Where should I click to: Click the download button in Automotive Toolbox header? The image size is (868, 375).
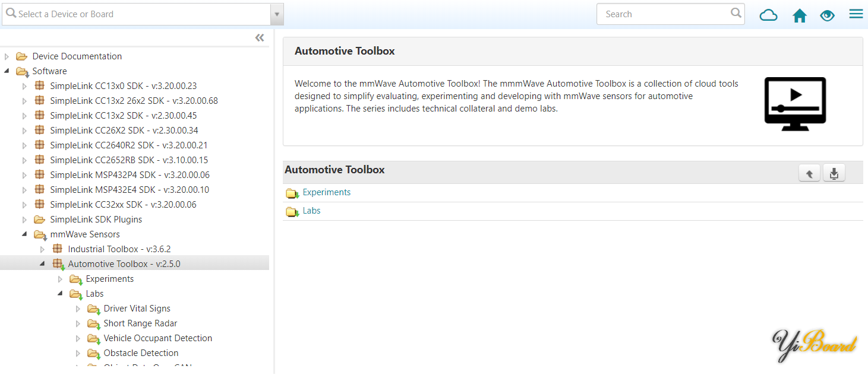tap(834, 173)
